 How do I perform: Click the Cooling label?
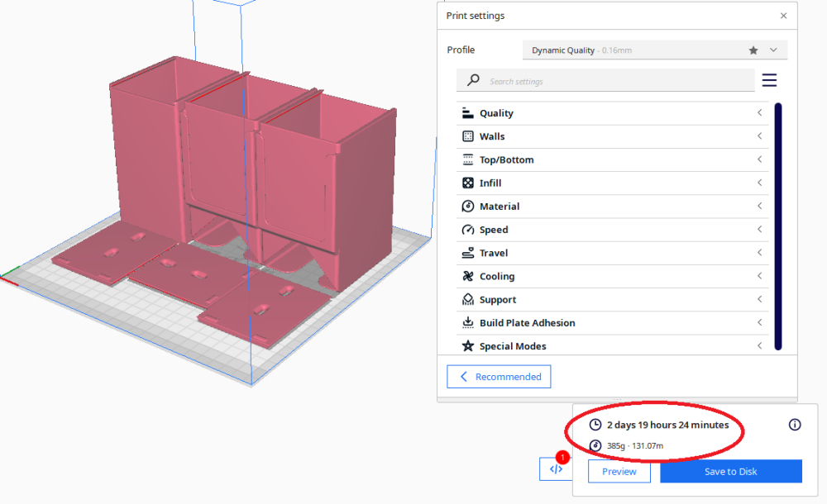[x=497, y=276]
